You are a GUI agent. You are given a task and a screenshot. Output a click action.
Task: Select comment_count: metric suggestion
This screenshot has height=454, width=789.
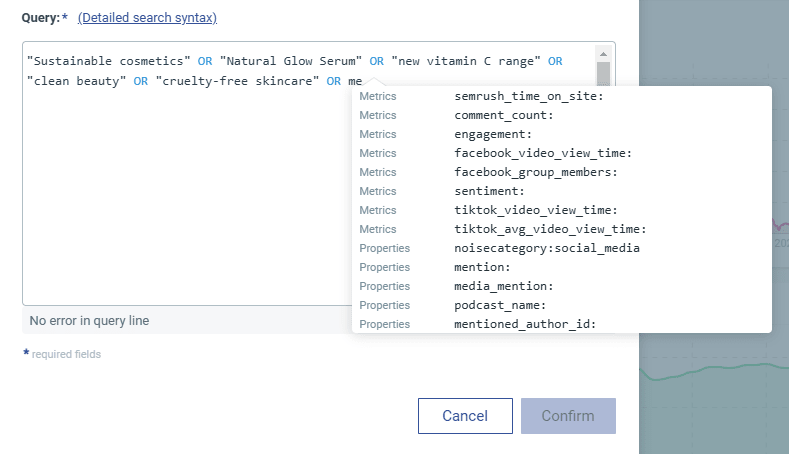point(504,116)
